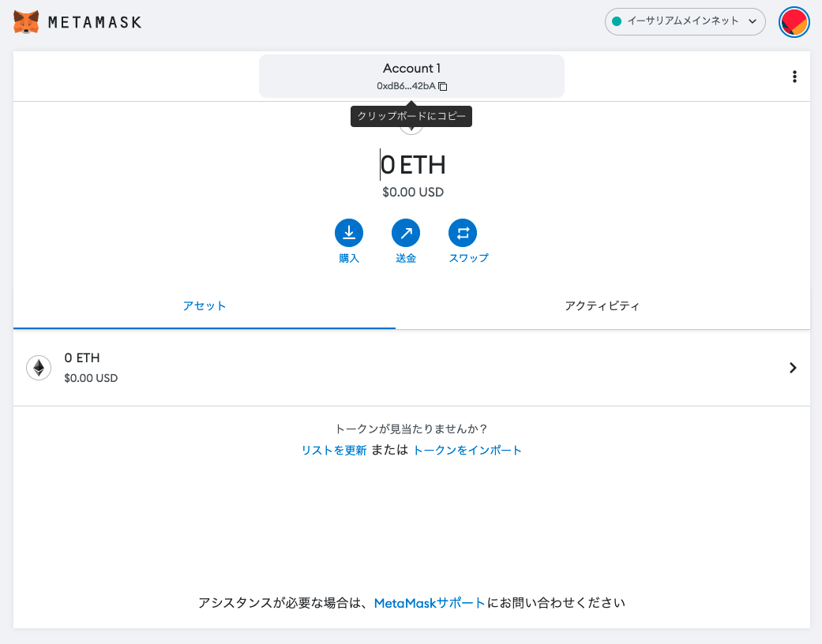Click the 購入 (Buy) download icon
This screenshot has width=822, height=644.
pyautogui.click(x=349, y=233)
